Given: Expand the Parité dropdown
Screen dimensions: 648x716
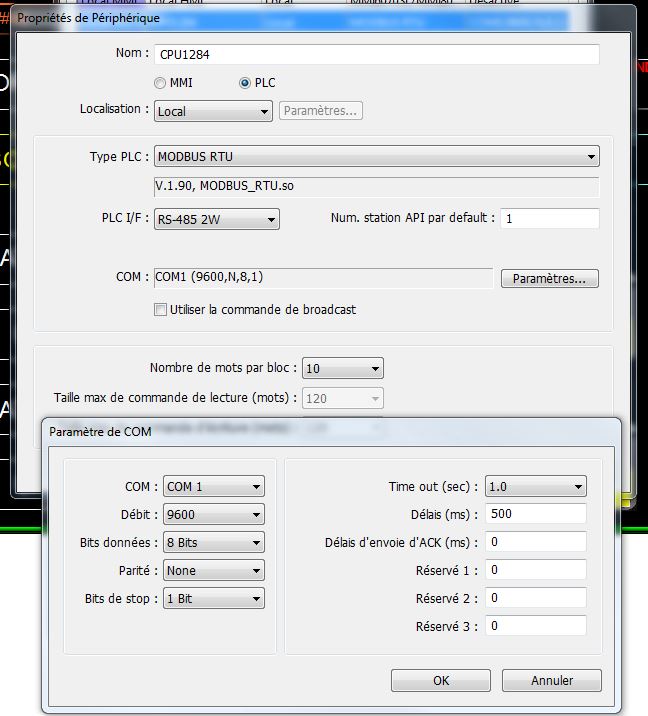Looking at the screenshot, I should pyautogui.click(x=214, y=571).
